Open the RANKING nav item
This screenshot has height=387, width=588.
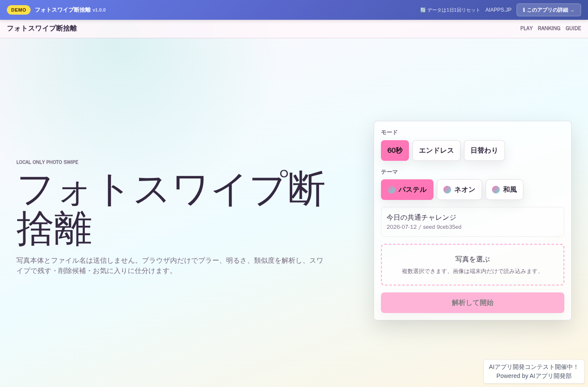(x=549, y=28)
